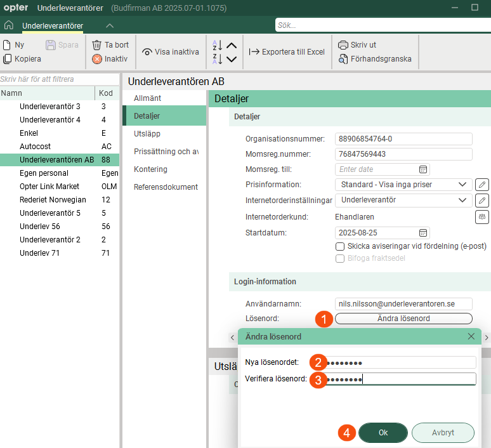Click the Kopiera copy icon

[x=7, y=59]
